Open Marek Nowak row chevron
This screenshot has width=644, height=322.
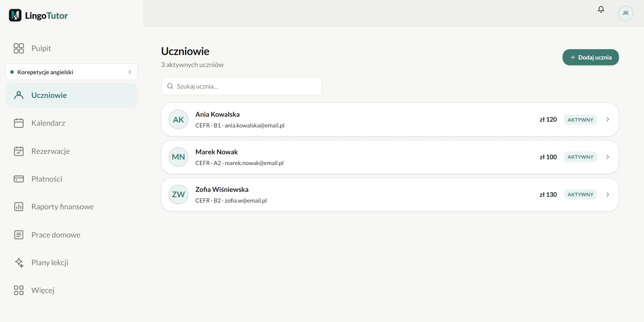[x=608, y=157]
